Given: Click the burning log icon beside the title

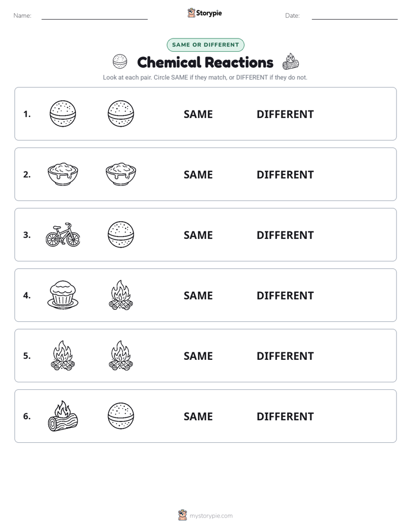Looking at the screenshot, I should pos(291,62).
